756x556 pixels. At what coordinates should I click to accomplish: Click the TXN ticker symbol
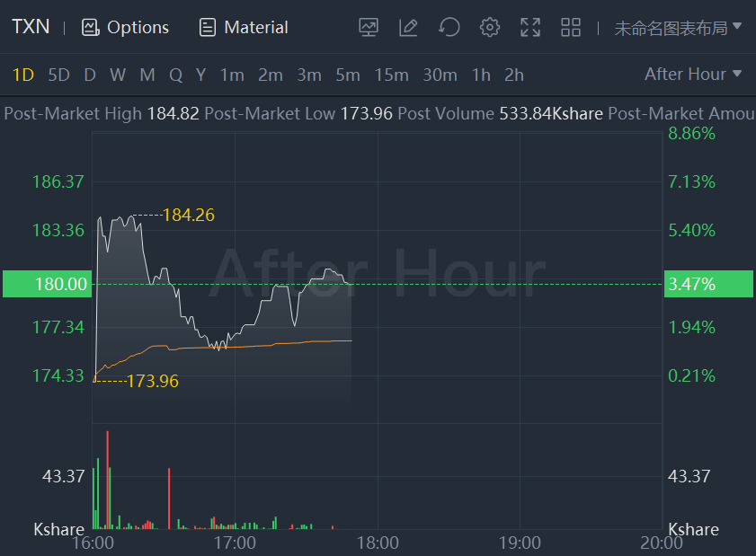31,27
